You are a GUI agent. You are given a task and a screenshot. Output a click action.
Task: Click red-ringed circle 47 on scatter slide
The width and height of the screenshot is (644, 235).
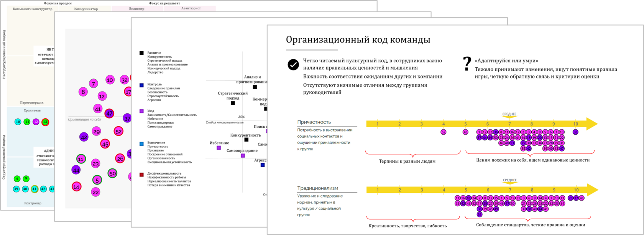[109, 114]
